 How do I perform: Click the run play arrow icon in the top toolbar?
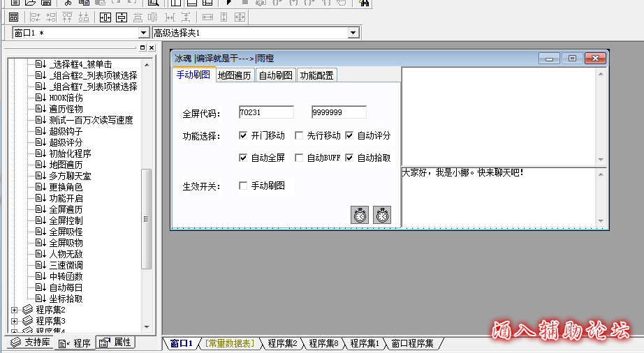[229, 3]
